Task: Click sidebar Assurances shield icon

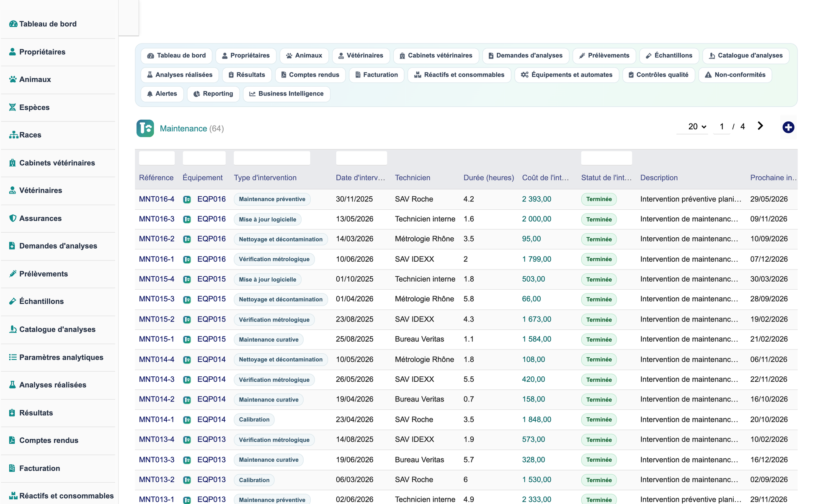Action: [x=13, y=218]
